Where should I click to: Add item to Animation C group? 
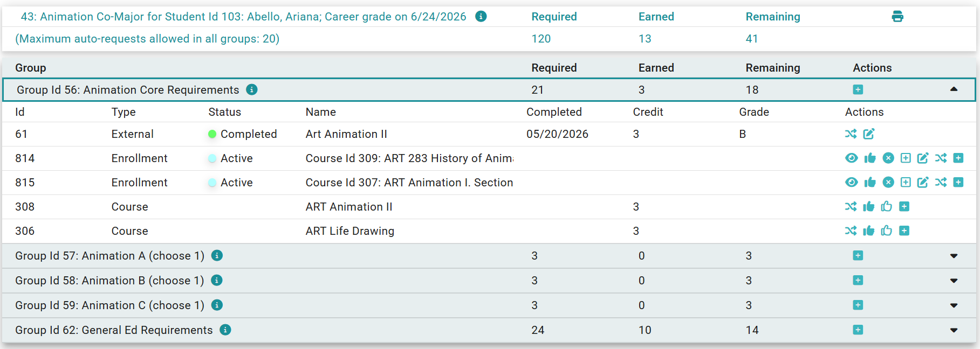(858, 305)
